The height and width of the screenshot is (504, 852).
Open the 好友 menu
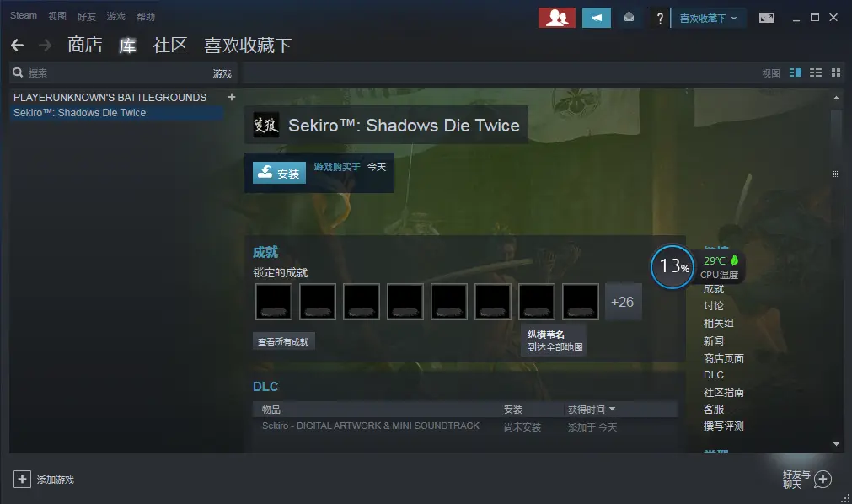point(87,16)
